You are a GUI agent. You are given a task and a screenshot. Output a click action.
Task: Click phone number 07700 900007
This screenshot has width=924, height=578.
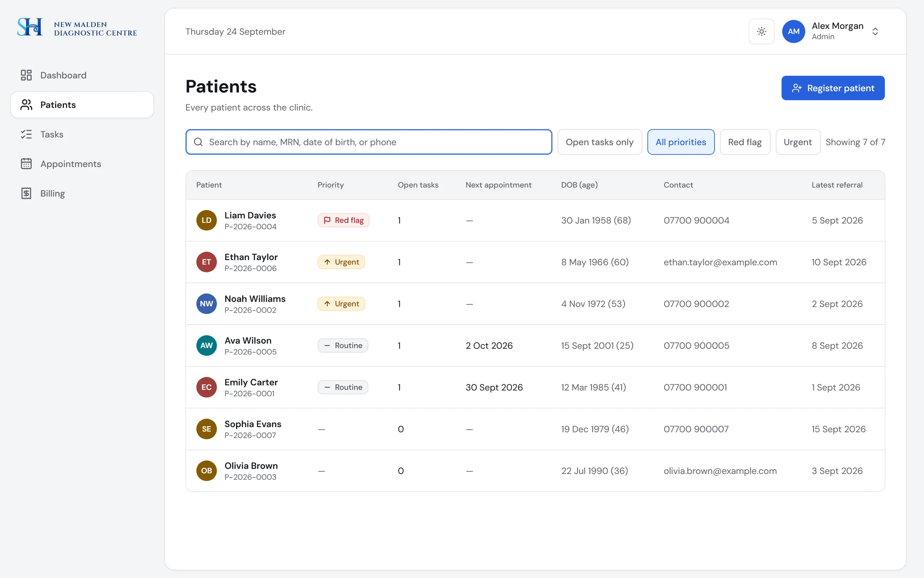click(696, 429)
